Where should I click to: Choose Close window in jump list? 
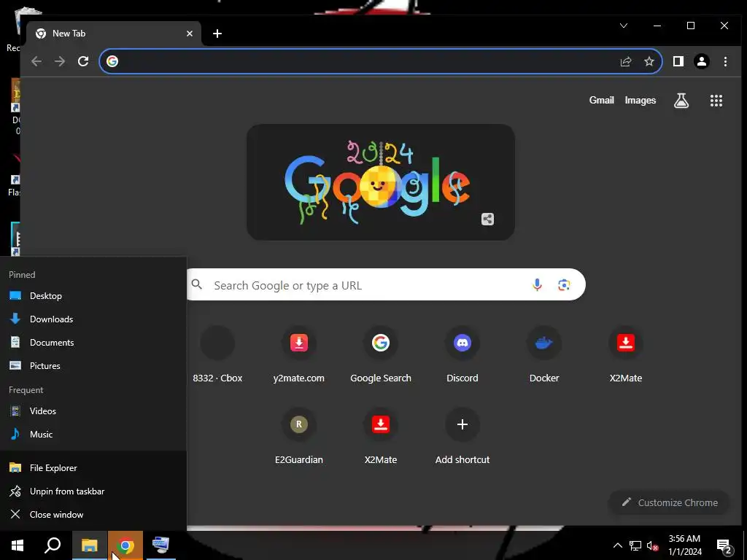(93, 514)
